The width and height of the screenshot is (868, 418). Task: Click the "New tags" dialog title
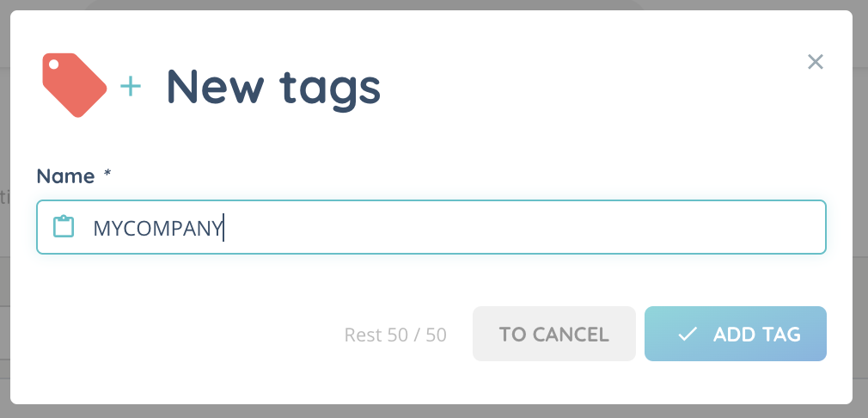click(272, 86)
